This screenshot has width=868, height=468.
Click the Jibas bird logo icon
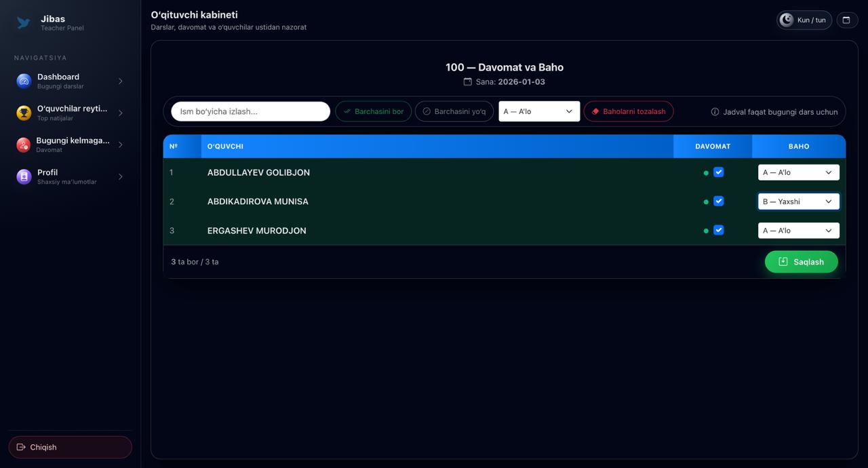click(x=24, y=23)
